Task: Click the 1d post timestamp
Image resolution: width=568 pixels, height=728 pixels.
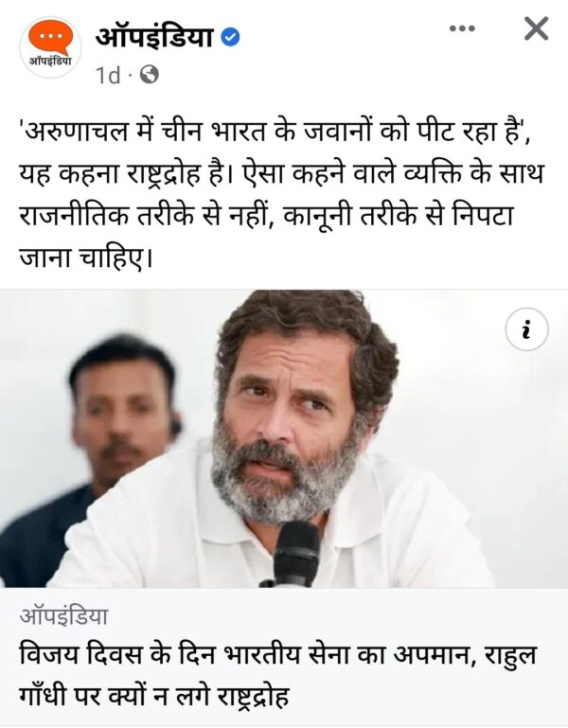Action: (x=108, y=75)
